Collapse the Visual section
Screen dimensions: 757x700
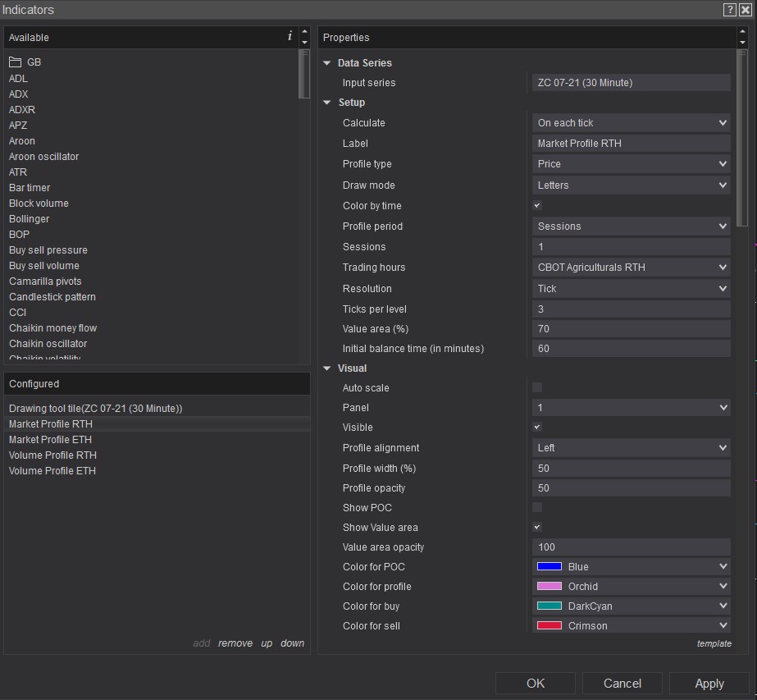[x=328, y=368]
